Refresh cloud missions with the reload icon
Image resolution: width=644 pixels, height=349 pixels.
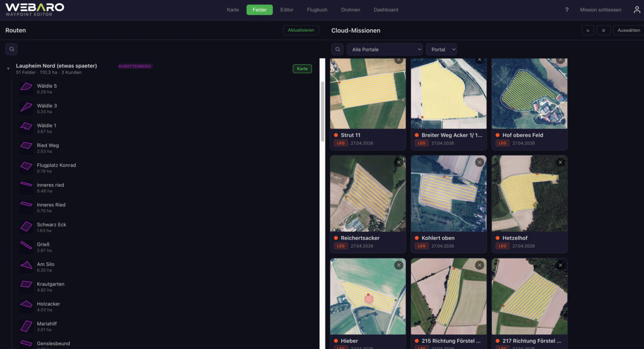(x=588, y=30)
